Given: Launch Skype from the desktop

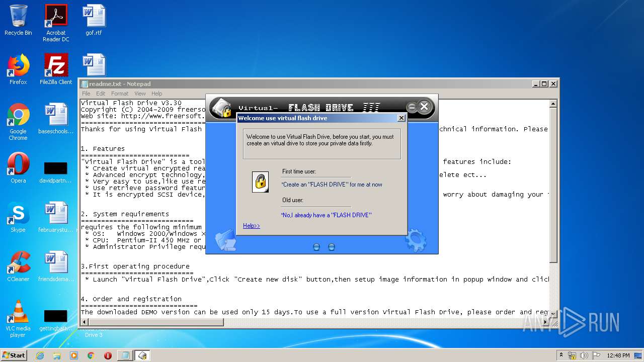Looking at the screenshot, I should 18,217.
